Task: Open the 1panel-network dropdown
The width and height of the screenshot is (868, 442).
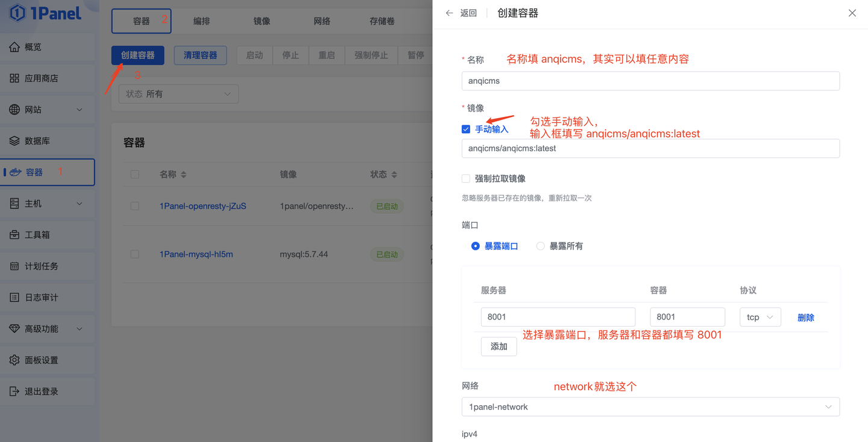Action: (650, 407)
